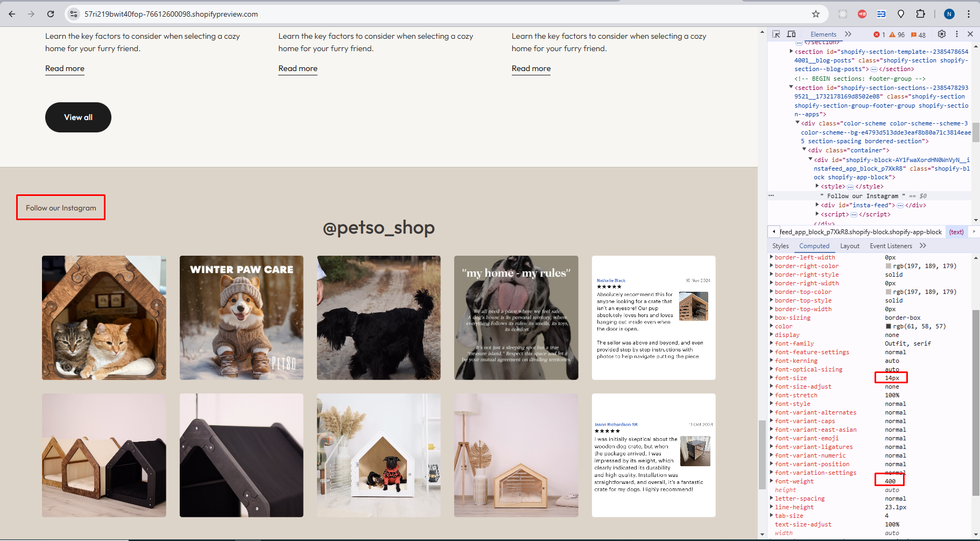The width and height of the screenshot is (980, 541).
Task: Switch to the Styles tab
Action: click(x=780, y=246)
